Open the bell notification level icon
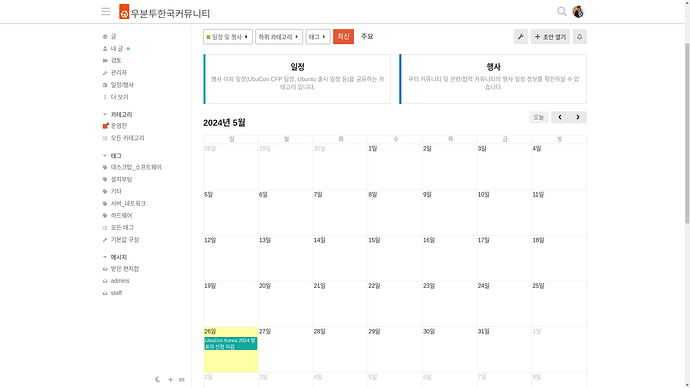Viewport: 690px width, 388px height. [x=580, y=37]
